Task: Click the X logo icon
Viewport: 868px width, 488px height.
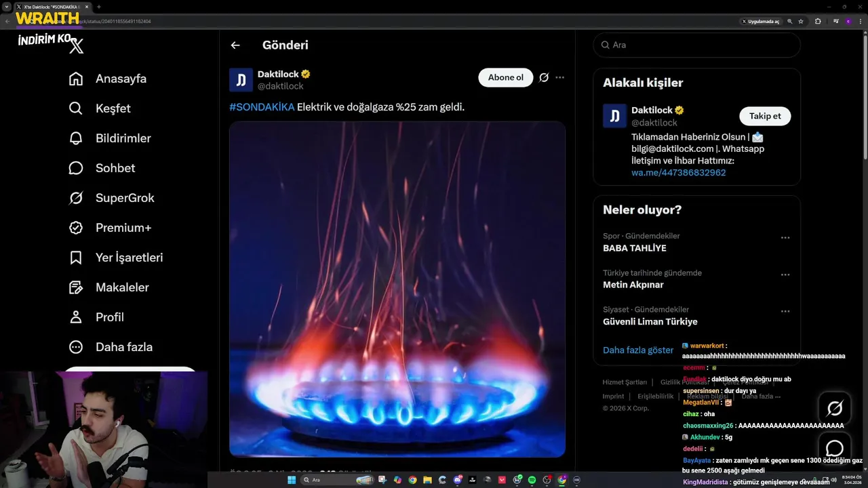Action: (77, 46)
